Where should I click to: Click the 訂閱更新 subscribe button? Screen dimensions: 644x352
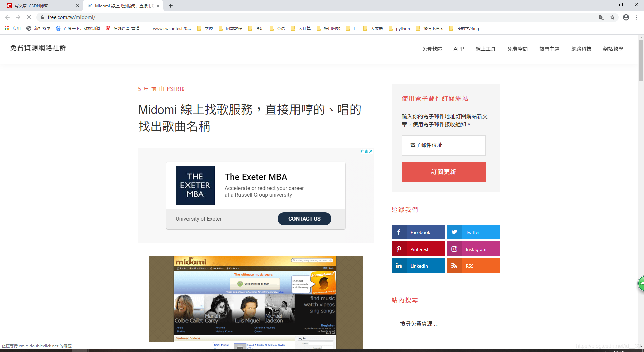444,172
